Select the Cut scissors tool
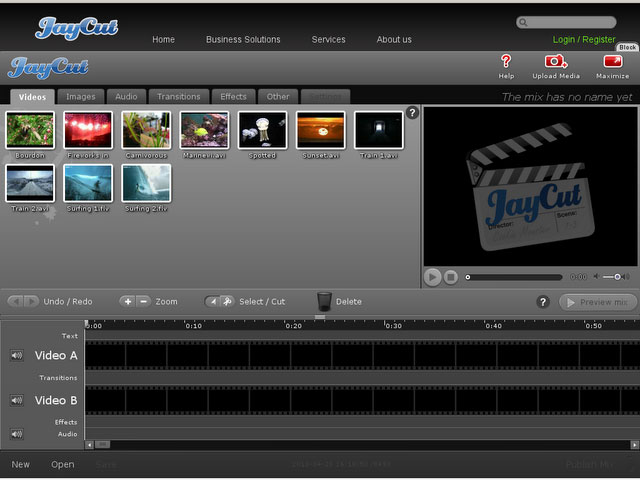 pyautogui.click(x=227, y=301)
